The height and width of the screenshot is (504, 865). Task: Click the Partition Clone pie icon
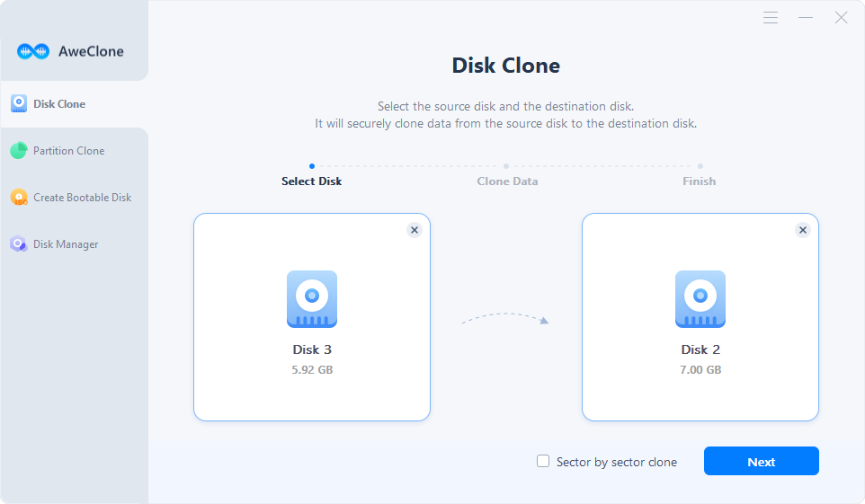pos(19,151)
